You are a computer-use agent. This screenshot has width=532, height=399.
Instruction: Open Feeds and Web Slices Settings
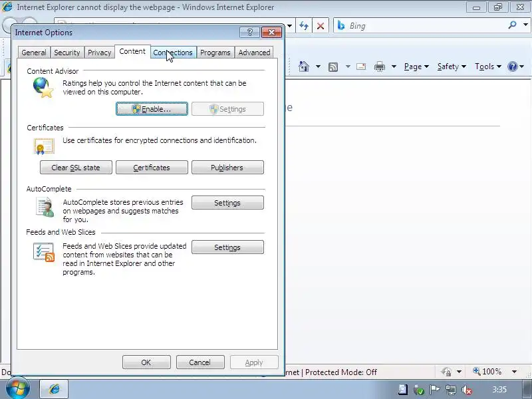click(227, 247)
